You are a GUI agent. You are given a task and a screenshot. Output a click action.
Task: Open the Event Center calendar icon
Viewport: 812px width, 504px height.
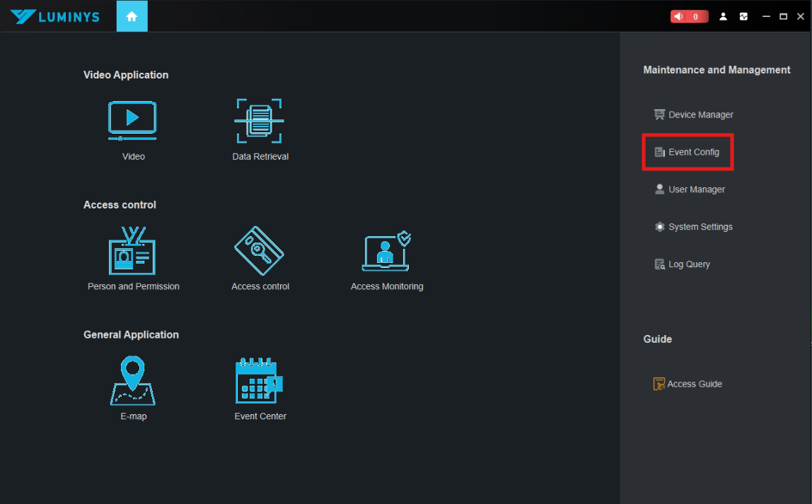259,381
